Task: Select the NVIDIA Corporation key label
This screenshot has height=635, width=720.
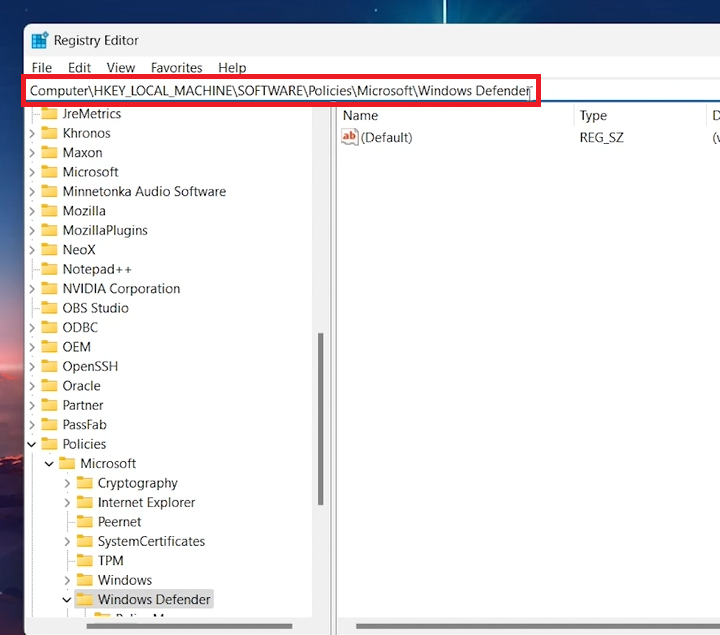Action: (x=121, y=288)
